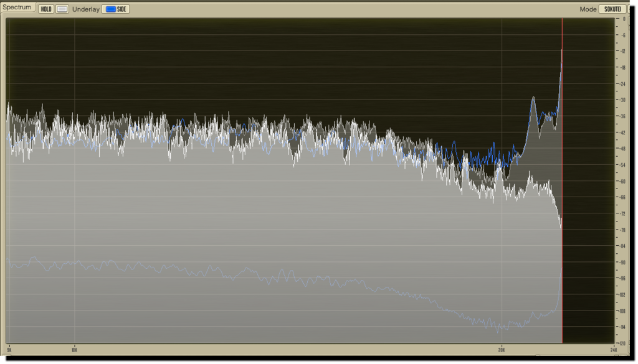Click the -78 dB scale label
638x364 pixels.
(x=623, y=230)
